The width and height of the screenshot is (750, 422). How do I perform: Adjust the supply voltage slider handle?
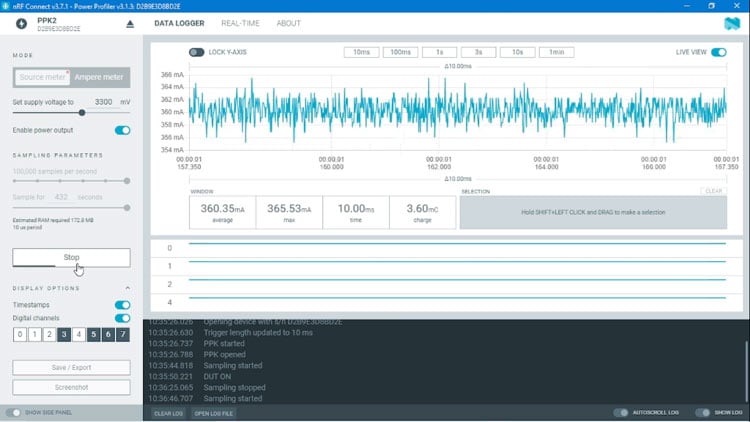click(x=81, y=113)
